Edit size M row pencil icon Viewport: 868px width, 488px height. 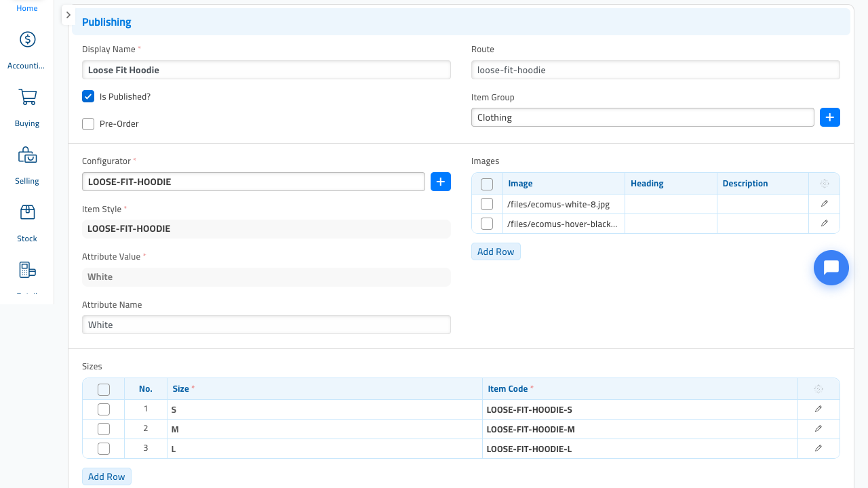click(818, 429)
